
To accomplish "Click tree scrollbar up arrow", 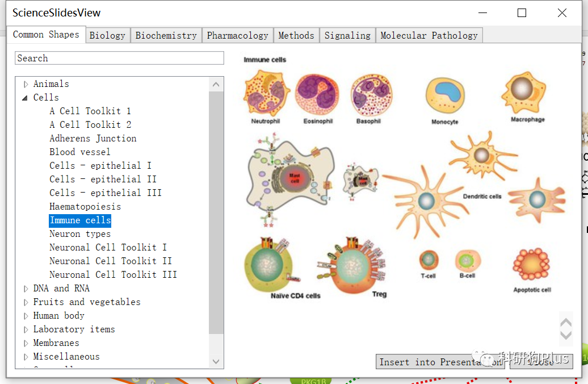I will click(x=216, y=85).
